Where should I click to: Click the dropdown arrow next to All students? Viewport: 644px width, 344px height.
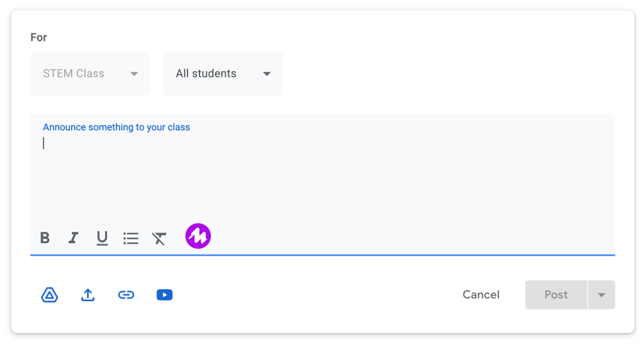click(x=267, y=74)
